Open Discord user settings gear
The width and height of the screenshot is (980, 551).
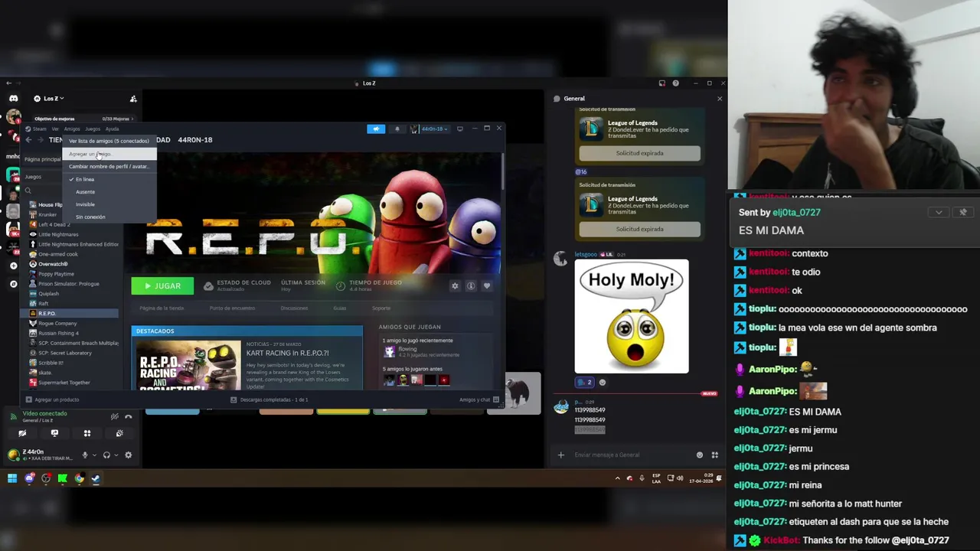click(129, 455)
